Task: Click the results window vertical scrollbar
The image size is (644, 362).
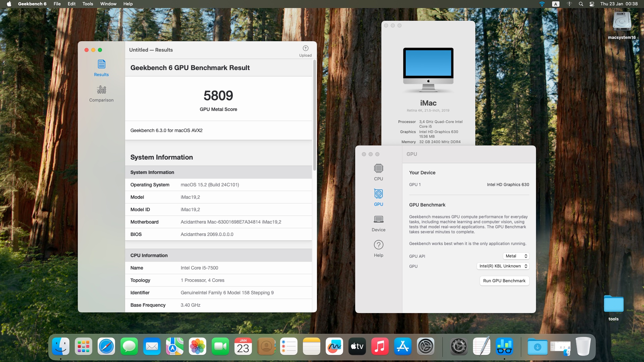Action: pyautogui.click(x=314, y=115)
